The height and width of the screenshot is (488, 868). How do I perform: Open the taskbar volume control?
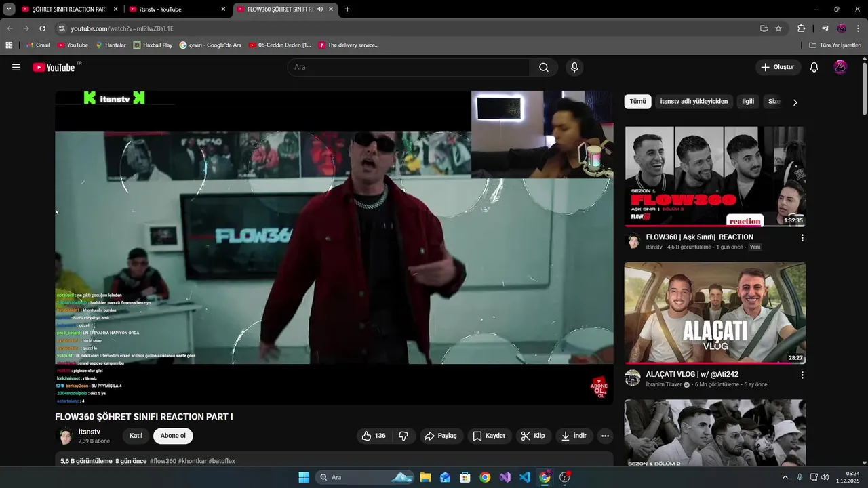coord(825,477)
